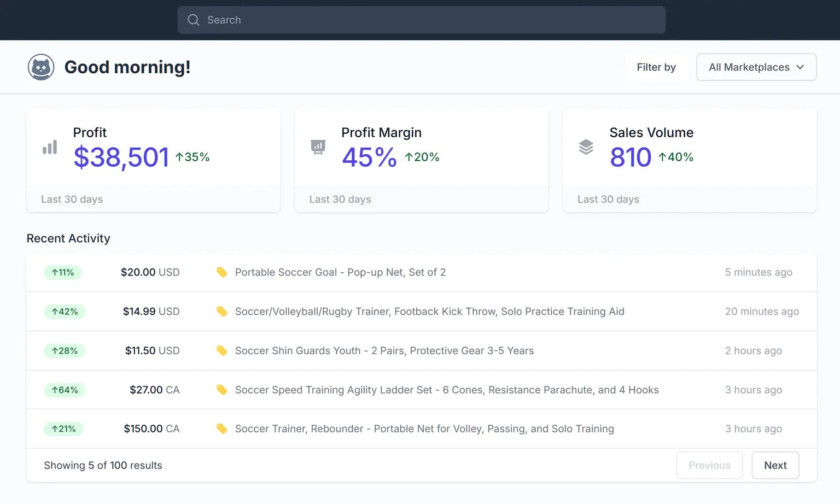Click '3 hours ago' in Agility Ladder row
The height and width of the screenshot is (504, 840).
(754, 390)
